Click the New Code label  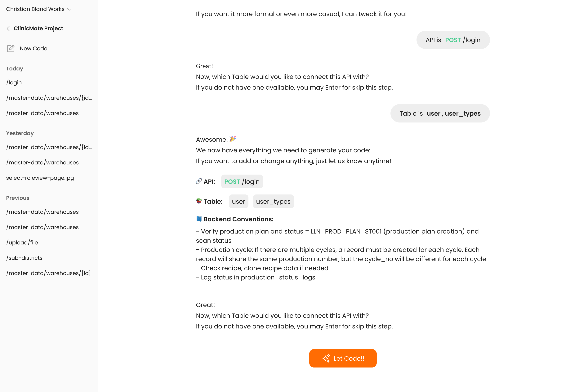click(x=33, y=48)
